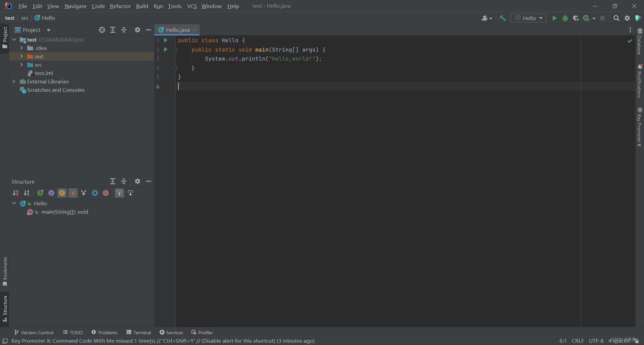Toggle lambda display in Structure panel
This screenshot has height=345, width=644.
pos(106,193)
